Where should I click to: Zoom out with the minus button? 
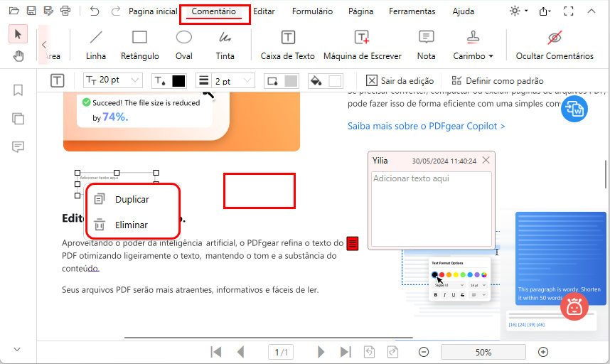pos(424,352)
